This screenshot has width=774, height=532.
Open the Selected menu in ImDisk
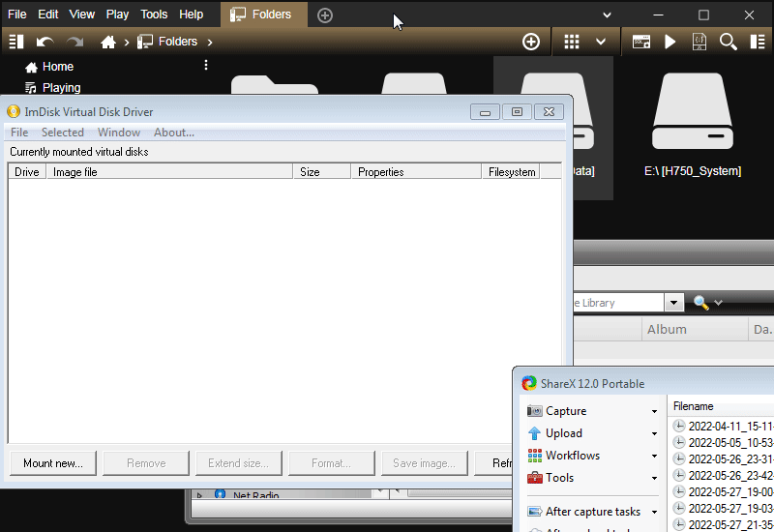point(62,133)
